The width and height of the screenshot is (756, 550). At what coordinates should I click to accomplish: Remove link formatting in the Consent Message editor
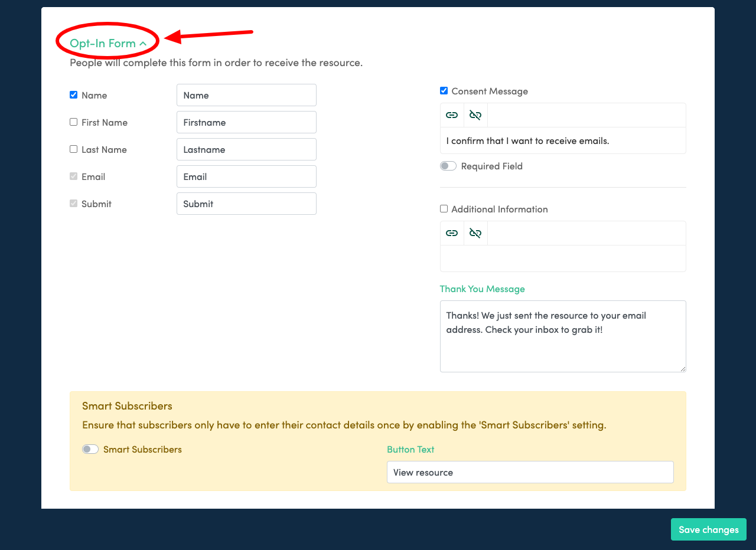[x=475, y=114]
